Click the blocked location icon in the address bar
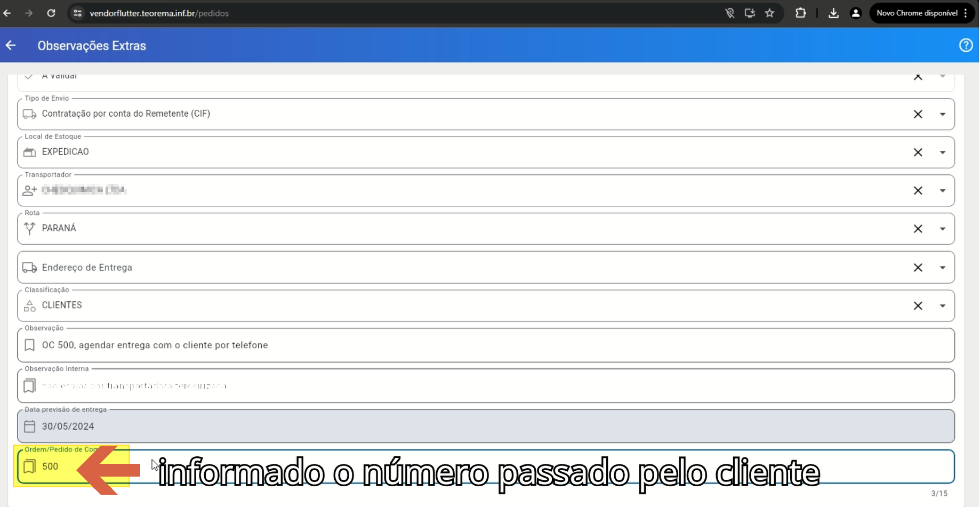Screen dimensions: 980x507 tap(730, 13)
